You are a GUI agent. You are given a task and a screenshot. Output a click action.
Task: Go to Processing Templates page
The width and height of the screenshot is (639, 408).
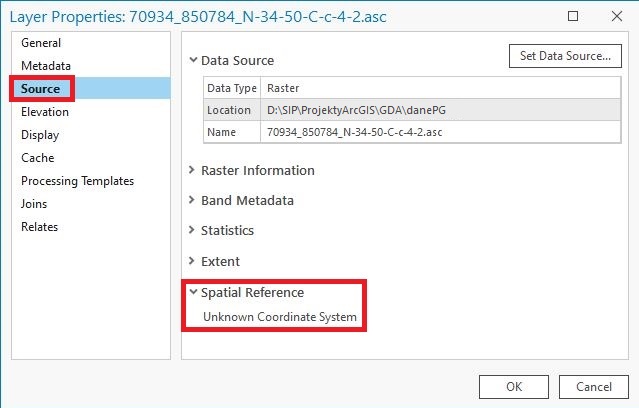[x=77, y=181]
